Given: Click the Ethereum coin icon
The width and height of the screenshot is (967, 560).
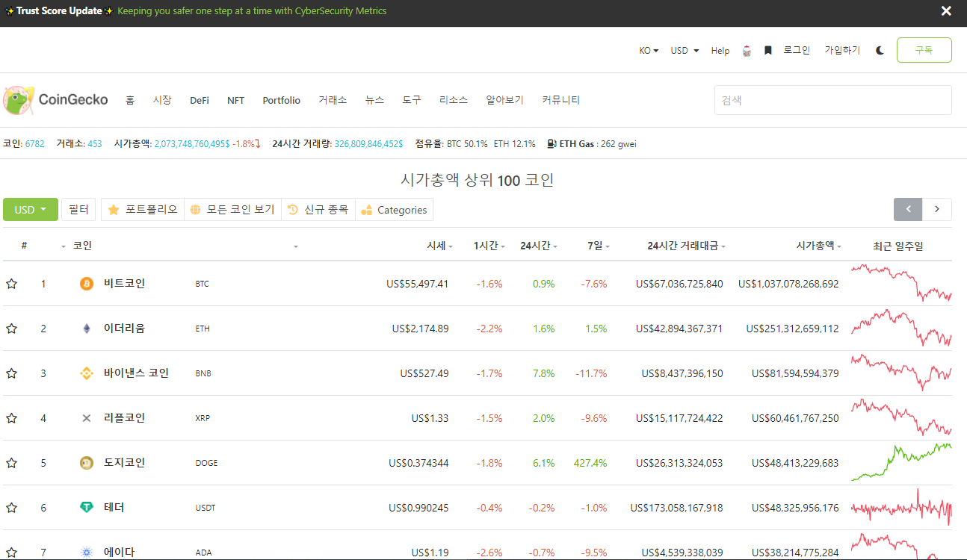Looking at the screenshot, I should (87, 329).
